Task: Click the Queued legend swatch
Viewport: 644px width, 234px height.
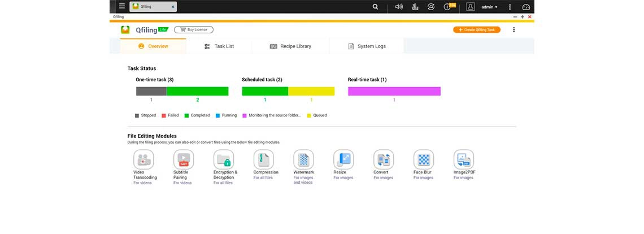Action: [x=309, y=115]
